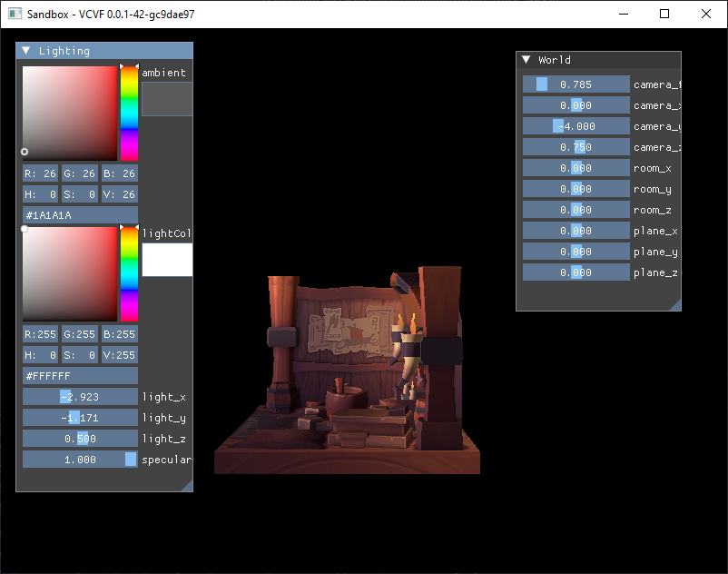Select the plane_z slider in World panel
The width and height of the screenshot is (728, 574).
click(576, 272)
